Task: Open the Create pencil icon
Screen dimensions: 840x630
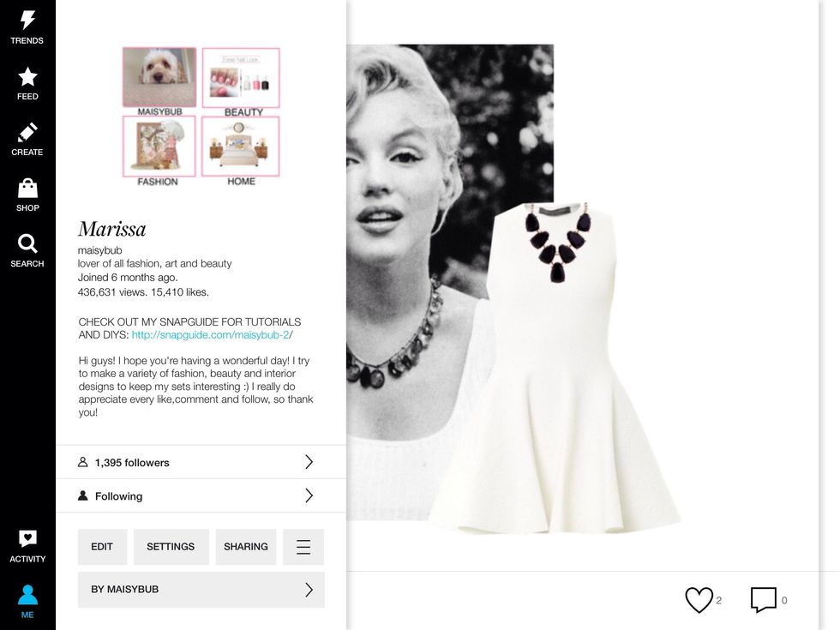Action: (x=27, y=132)
